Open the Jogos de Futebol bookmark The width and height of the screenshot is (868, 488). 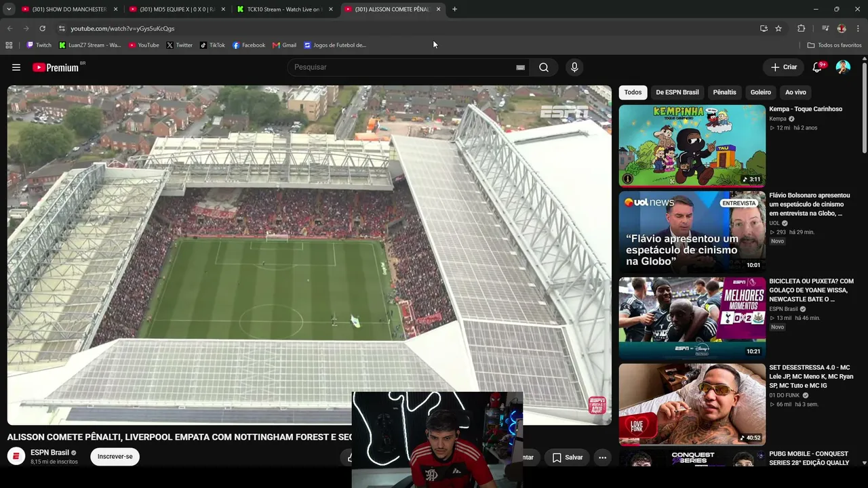point(335,45)
